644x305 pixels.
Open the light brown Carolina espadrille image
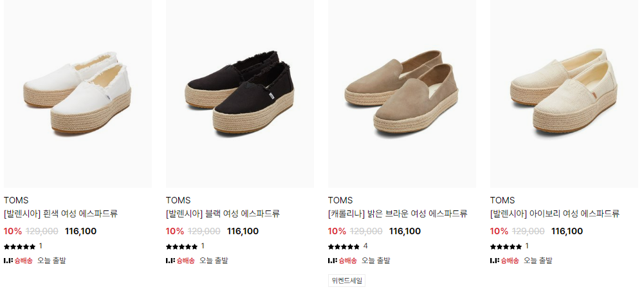click(x=402, y=94)
